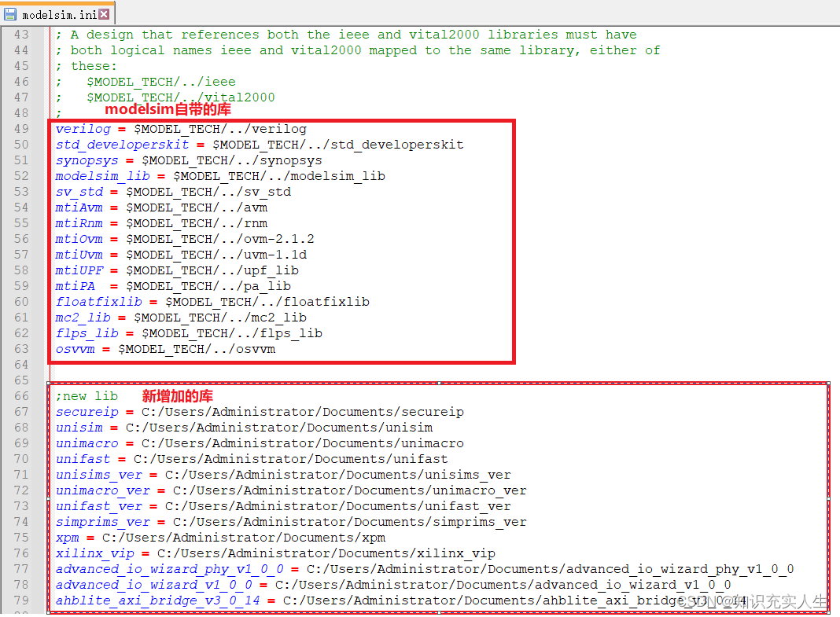This screenshot has width=840, height=617.
Task: Click the 'ahblite_axi_bridge_v3_0_14' key
Action: pyautogui.click(x=157, y=600)
